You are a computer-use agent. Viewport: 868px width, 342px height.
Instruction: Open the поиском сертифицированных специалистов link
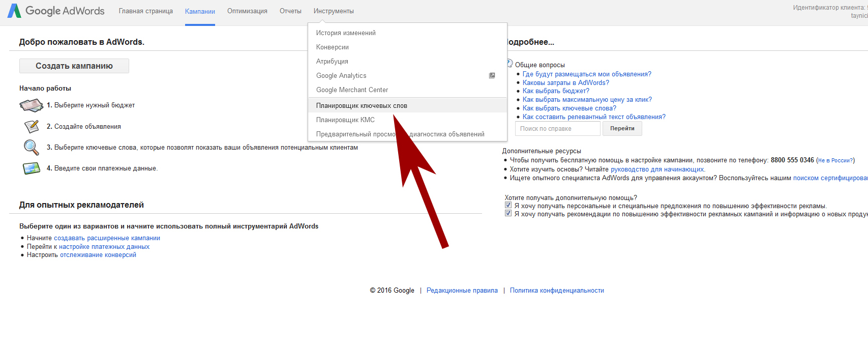830,178
